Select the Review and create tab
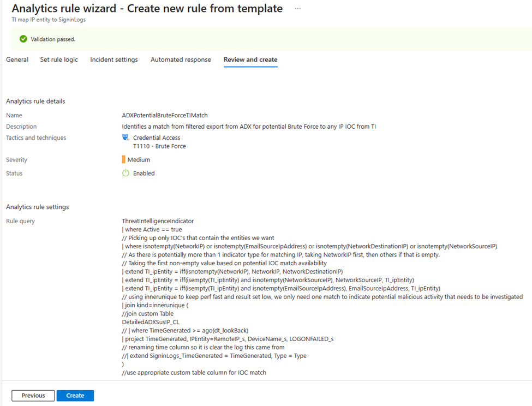 coord(250,59)
